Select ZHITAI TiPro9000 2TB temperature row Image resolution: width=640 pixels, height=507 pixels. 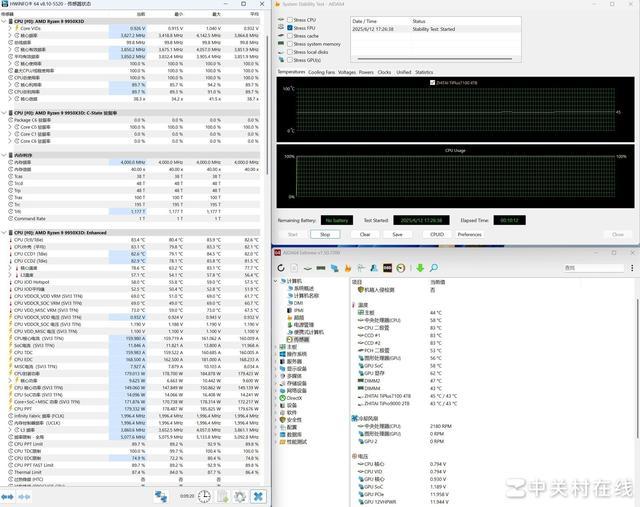[x=407, y=404]
